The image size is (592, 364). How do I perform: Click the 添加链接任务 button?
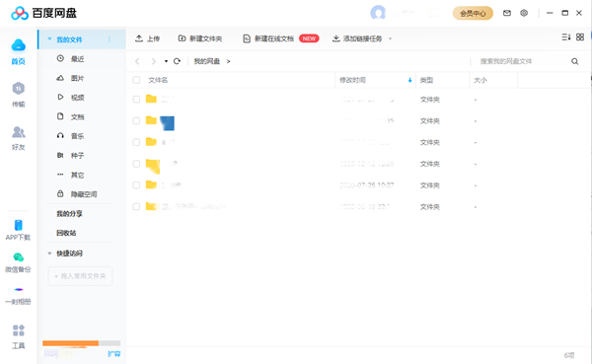(x=357, y=38)
